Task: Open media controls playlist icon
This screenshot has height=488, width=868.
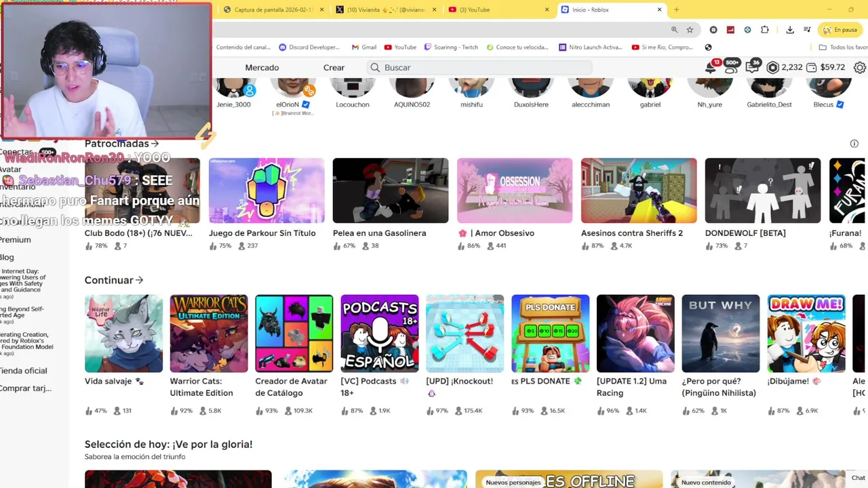Action: tap(807, 30)
